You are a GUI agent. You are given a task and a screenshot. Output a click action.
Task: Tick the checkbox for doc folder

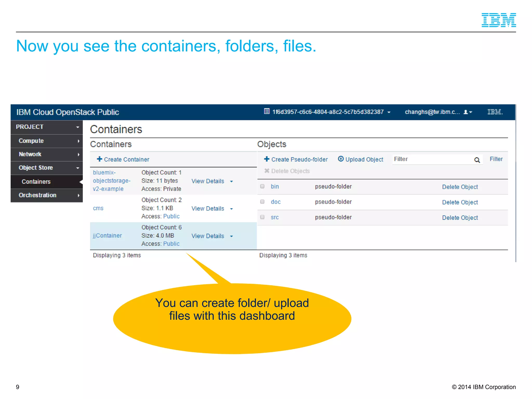[262, 202]
